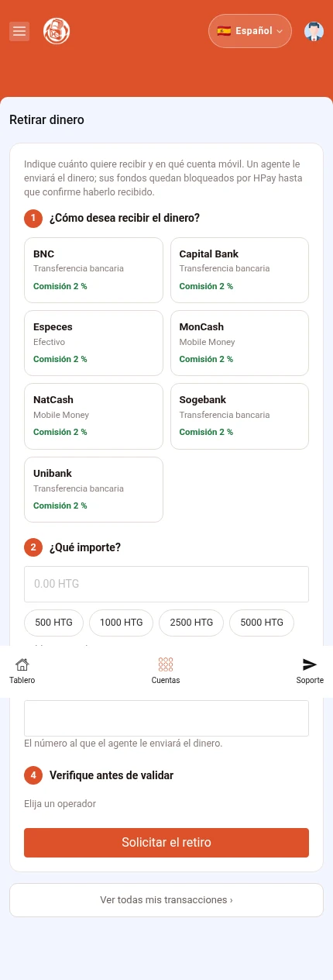Viewport: 333px width, 980px height.
Task: Open the Español language dropdown
Action: pyautogui.click(x=250, y=31)
